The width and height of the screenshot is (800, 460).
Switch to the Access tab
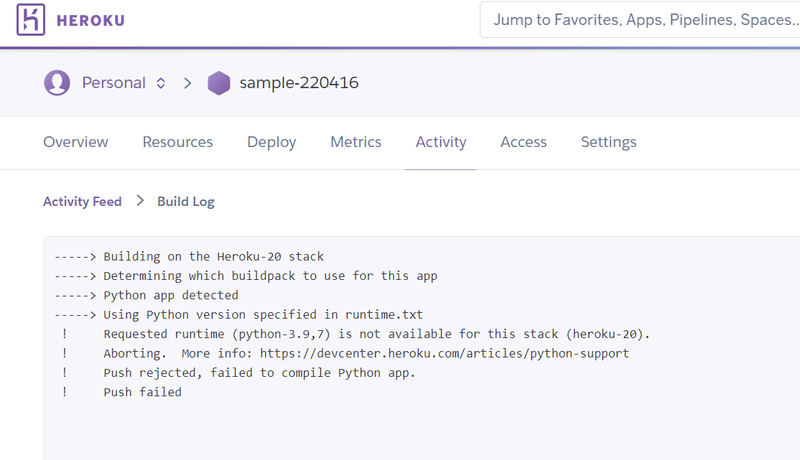tap(523, 142)
